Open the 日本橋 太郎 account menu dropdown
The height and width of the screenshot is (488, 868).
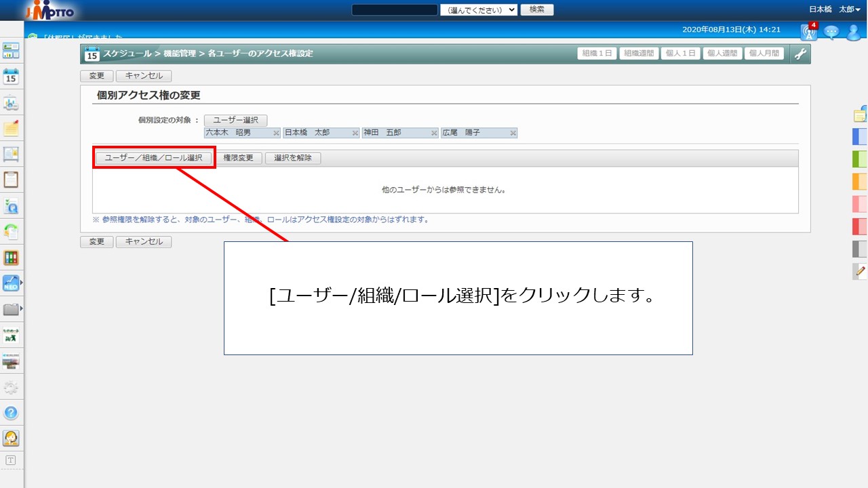pyautogui.click(x=835, y=9)
